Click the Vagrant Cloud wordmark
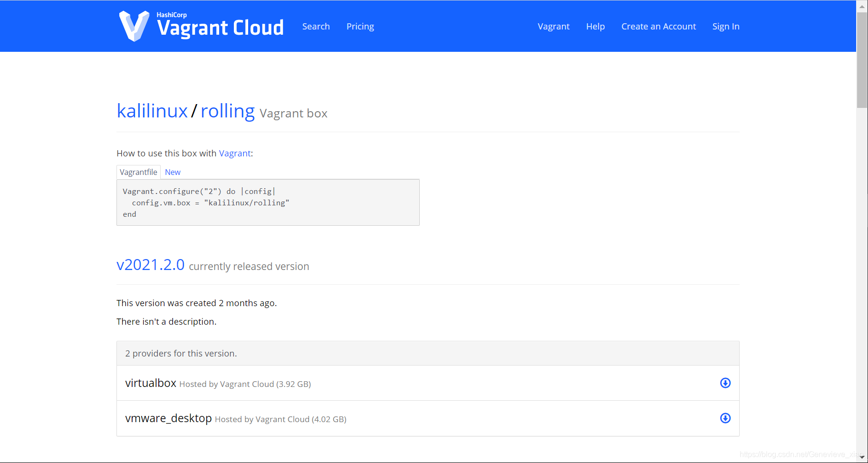The image size is (868, 463). 220,27
